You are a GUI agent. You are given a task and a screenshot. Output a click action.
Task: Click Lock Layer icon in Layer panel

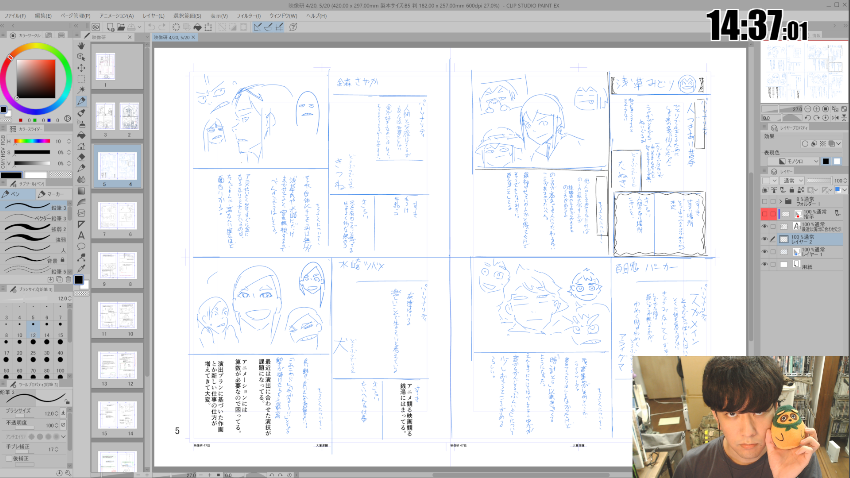pos(793,190)
